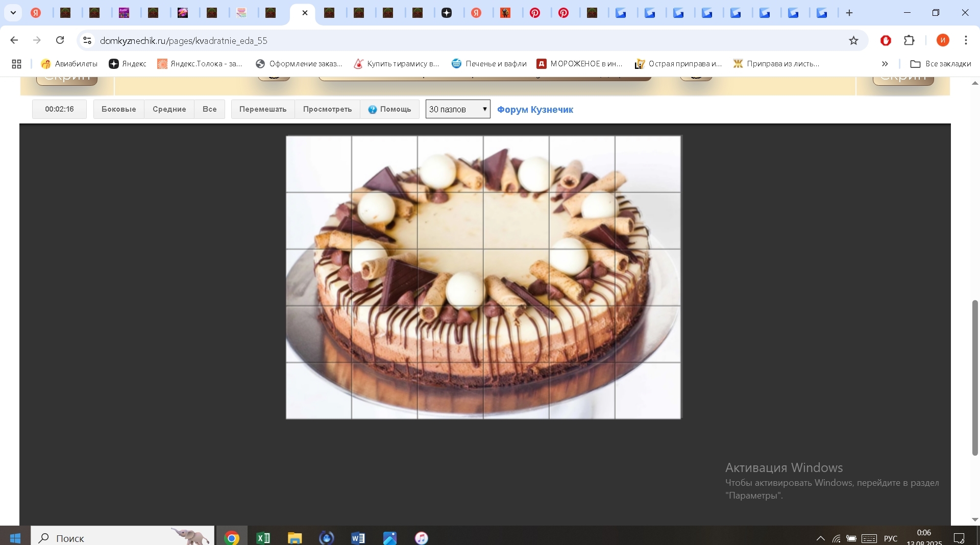Open the red Opera-style extension icon

pyautogui.click(x=886, y=40)
